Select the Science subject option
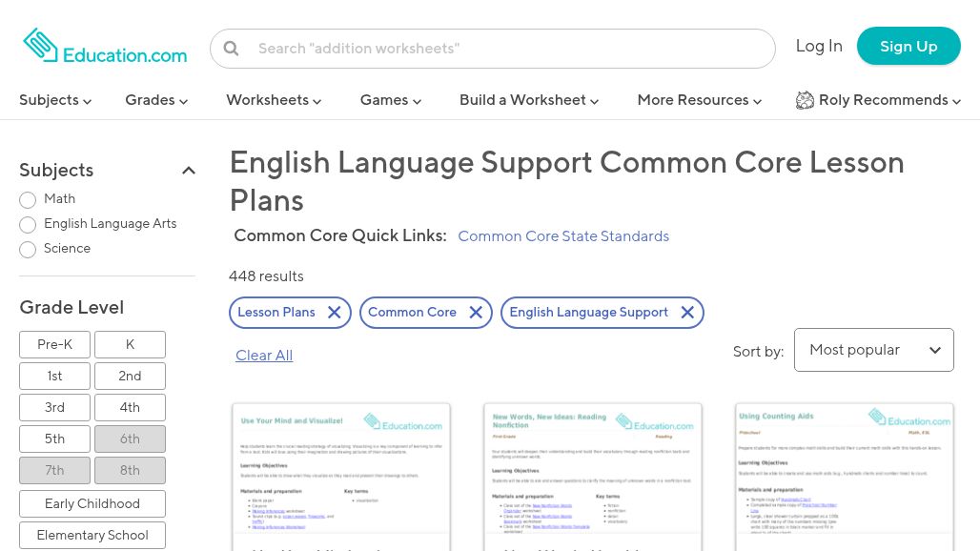The width and height of the screenshot is (980, 551). (28, 250)
